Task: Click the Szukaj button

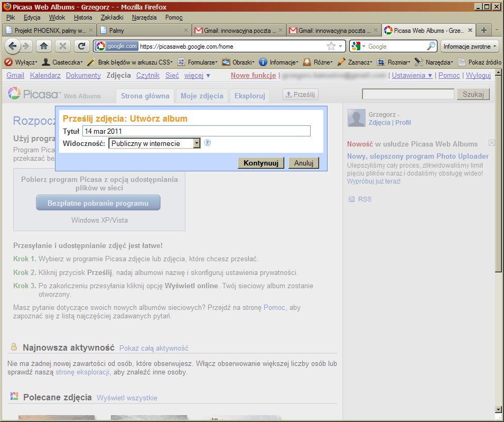Action: click(473, 94)
